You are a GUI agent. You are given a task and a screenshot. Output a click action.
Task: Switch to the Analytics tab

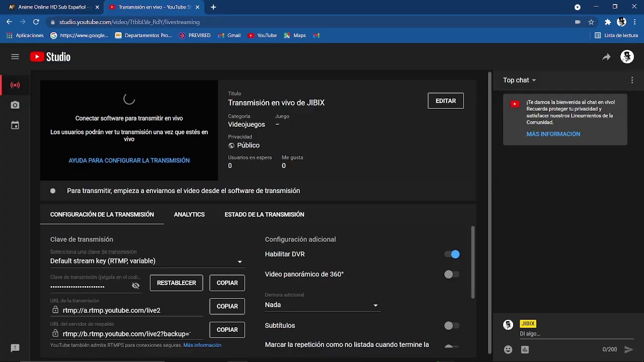pyautogui.click(x=189, y=214)
